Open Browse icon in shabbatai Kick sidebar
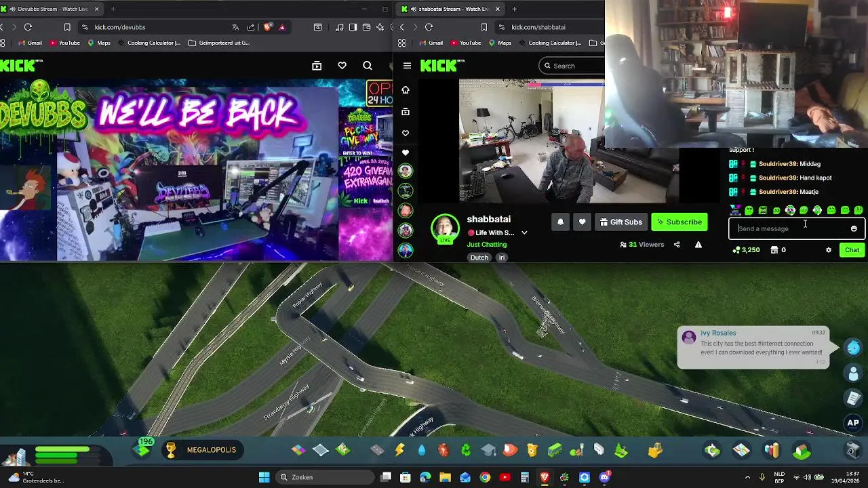Screen dimensions: 868x488 [406, 111]
